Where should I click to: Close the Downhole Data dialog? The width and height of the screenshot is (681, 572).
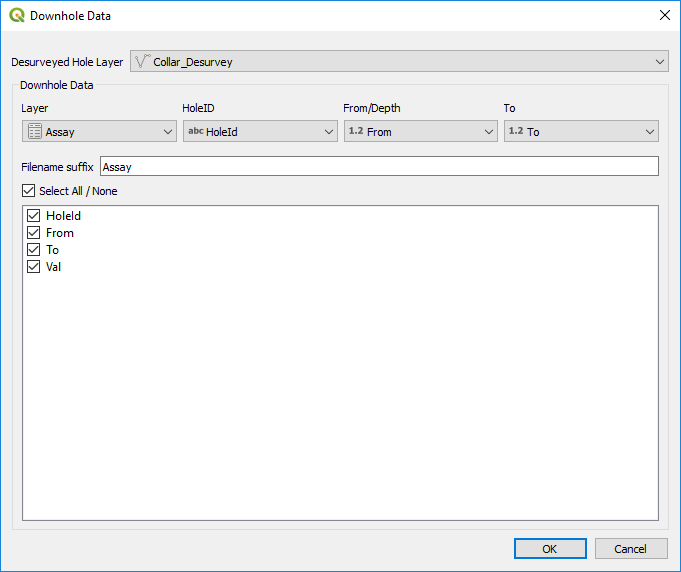click(x=664, y=15)
